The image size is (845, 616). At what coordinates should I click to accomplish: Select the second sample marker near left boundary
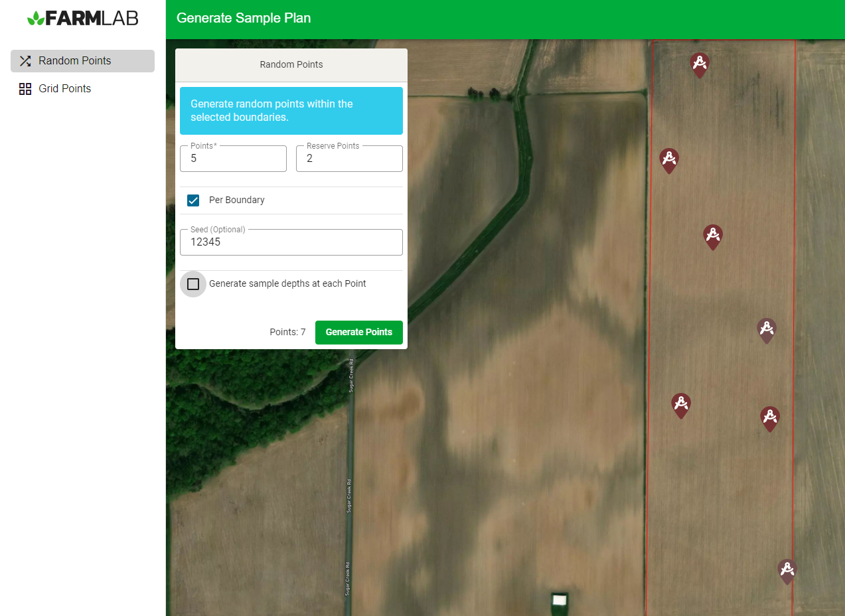(668, 160)
